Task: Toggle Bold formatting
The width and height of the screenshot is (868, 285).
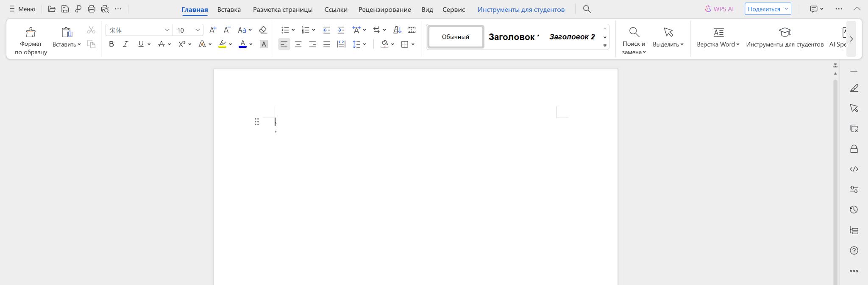Action: [111, 44]
